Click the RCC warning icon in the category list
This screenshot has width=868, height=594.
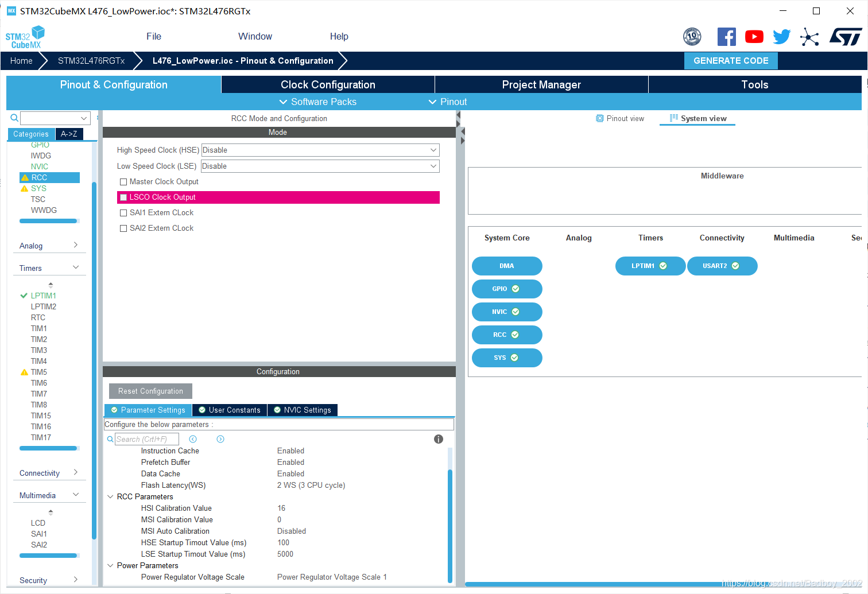click(x=25, y=178)
